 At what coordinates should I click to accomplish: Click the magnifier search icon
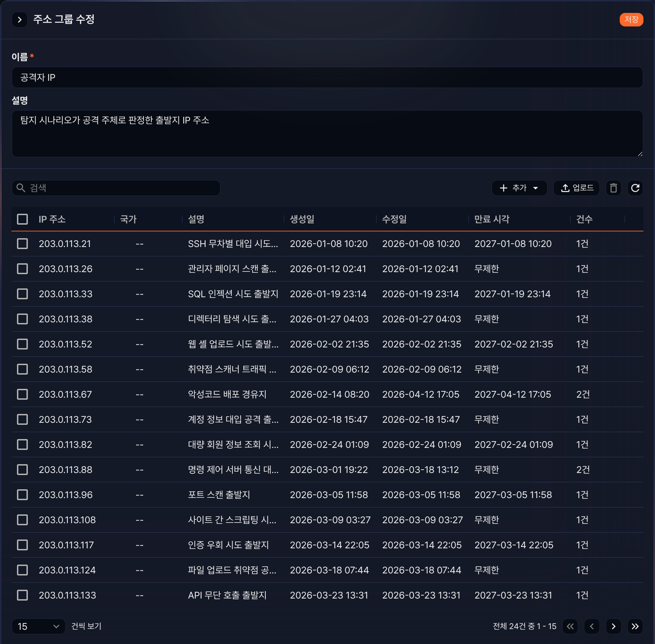21,188
